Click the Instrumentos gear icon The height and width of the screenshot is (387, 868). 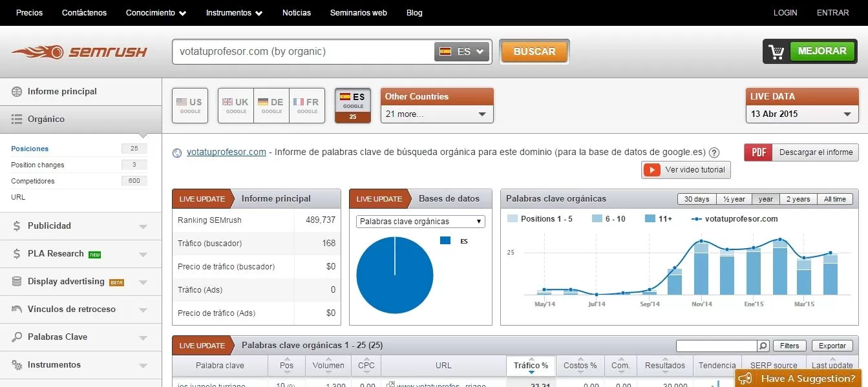point(17,365)
